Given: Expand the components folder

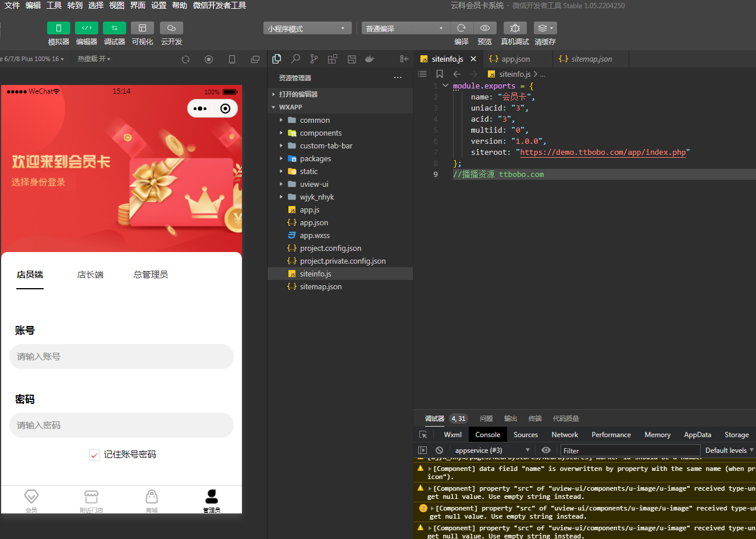Looking at the screenshot, I should (340, 133).
